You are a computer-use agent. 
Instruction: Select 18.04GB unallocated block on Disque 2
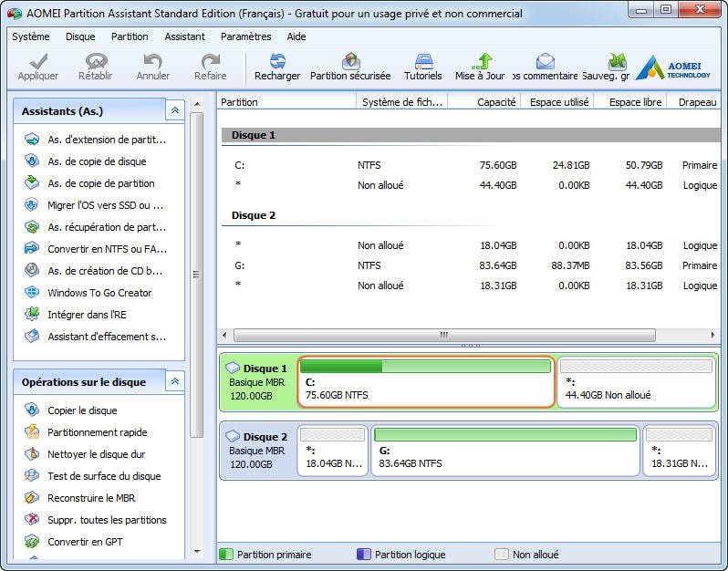point(332,451)
